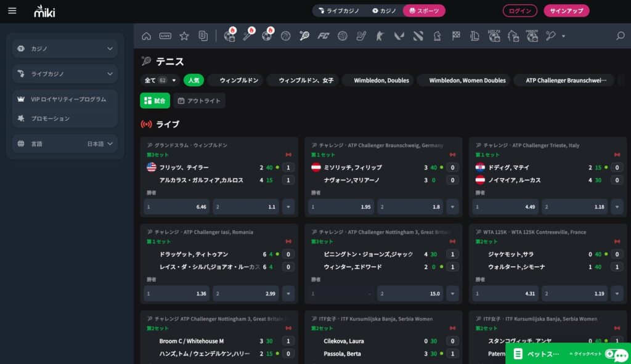Switch to ライブカジノ top tab
This screenshot has width=631, height=364.
pos(339,11)
